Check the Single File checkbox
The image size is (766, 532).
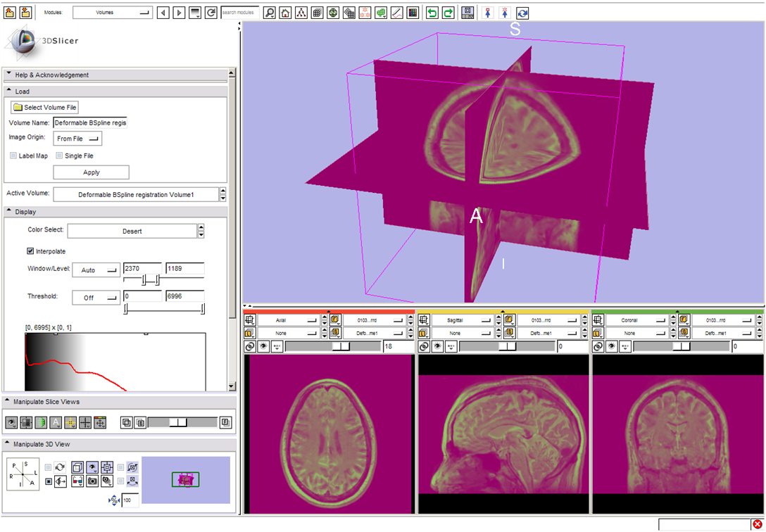pyautogui.click(x=59, y=156)
